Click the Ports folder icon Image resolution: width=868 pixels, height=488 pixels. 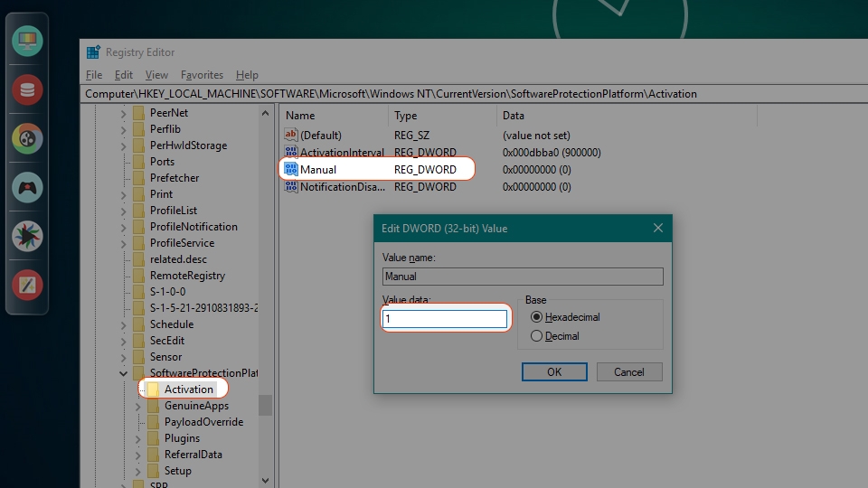pyautogui.click(x=138, y=162)
